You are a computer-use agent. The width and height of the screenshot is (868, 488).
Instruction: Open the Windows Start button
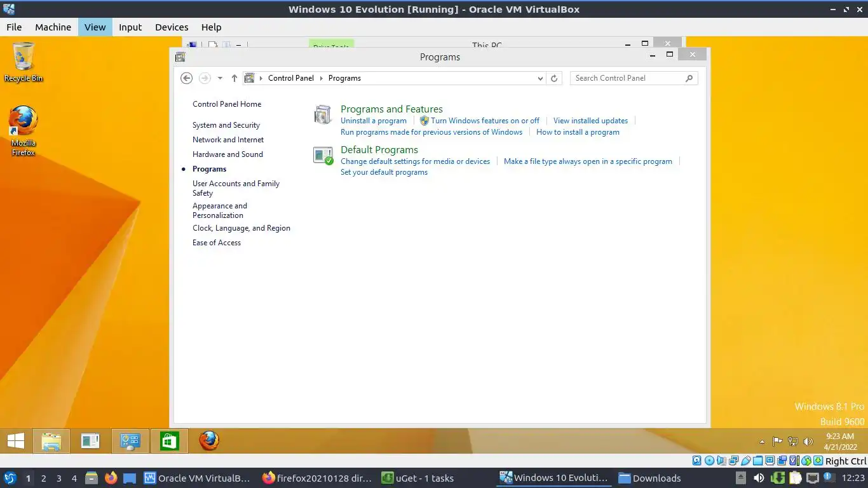[x=16, y=441]
